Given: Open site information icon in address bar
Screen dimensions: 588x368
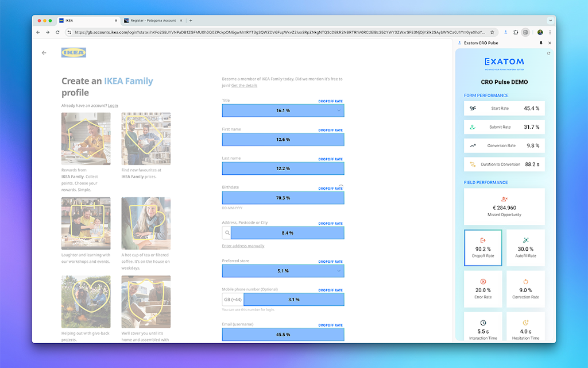Looking at the screenshot, I should 69,32.
